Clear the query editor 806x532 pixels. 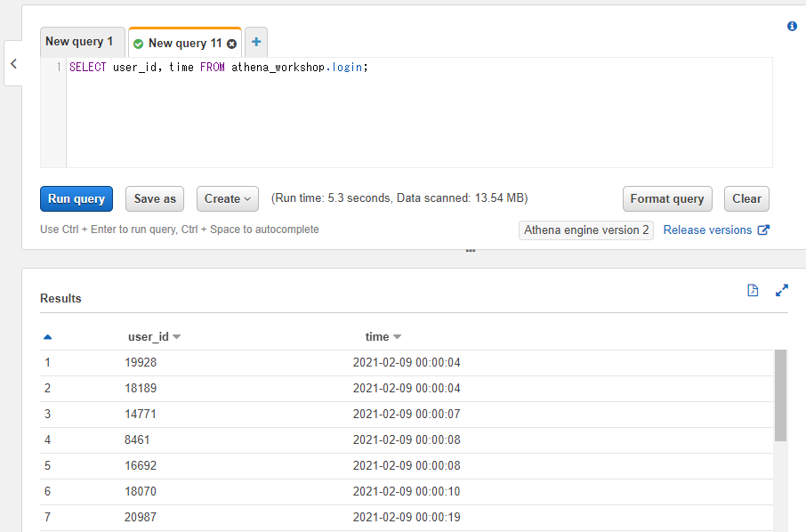(746, 198)
